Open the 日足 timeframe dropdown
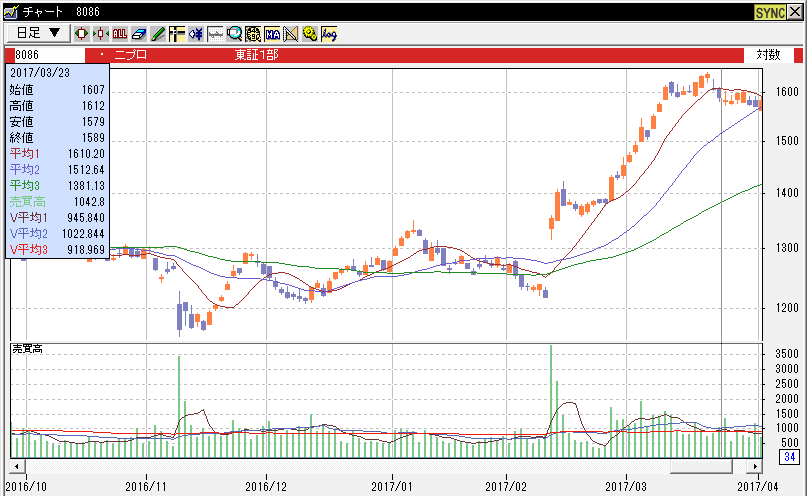This screenshot has height=496, width=807. coord(38,33)
